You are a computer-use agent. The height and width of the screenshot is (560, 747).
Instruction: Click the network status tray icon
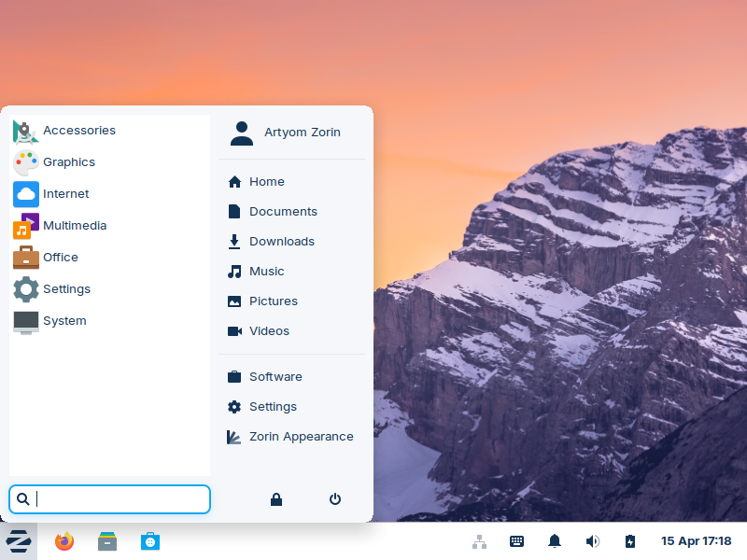[479, 541]
